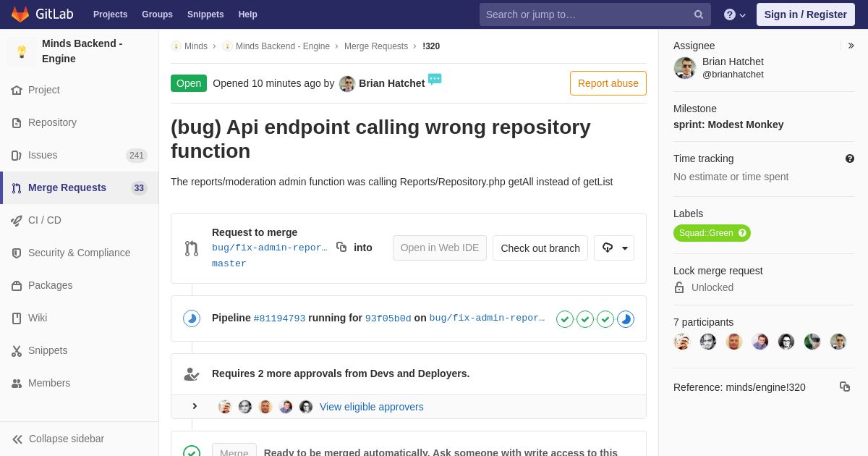Click the search magnifier icon
Screen dimensions: 868x456
coord(698,14)
